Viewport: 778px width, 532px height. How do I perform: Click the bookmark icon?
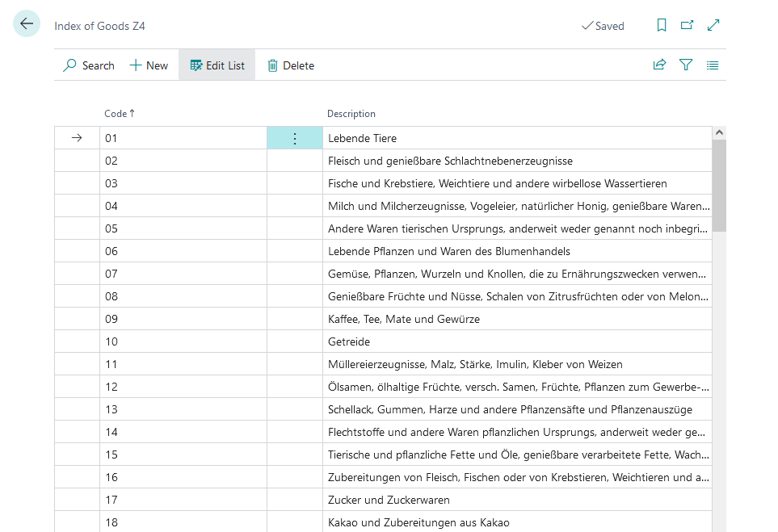(x=662, y=26)
